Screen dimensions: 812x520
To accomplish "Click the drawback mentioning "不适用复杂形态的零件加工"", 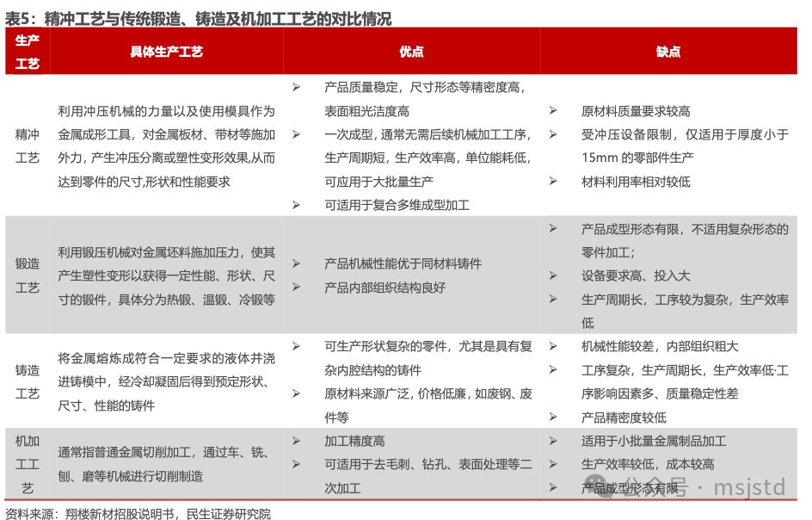I will click(685, 240).
